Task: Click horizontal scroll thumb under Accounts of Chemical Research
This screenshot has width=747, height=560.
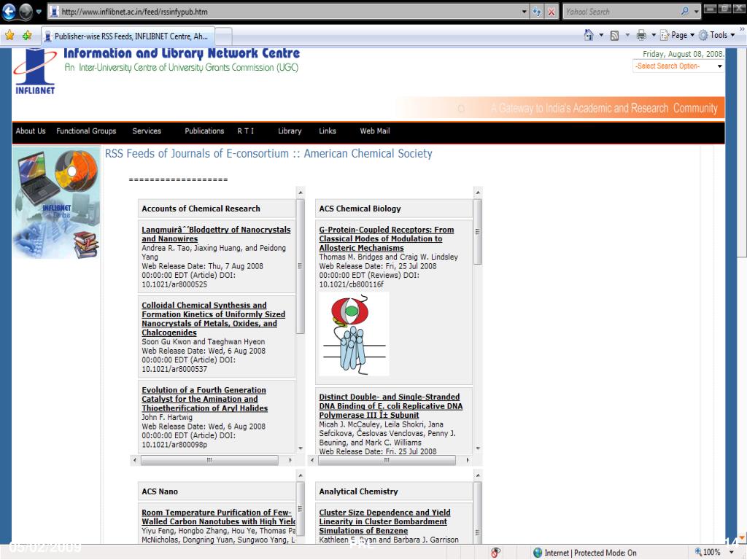Action: [209, 460]
